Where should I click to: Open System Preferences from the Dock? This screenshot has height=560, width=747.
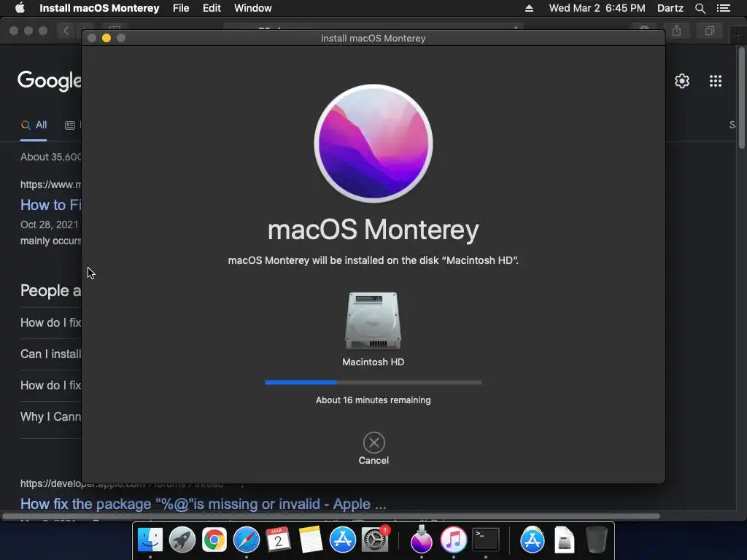tap(375, 540)
